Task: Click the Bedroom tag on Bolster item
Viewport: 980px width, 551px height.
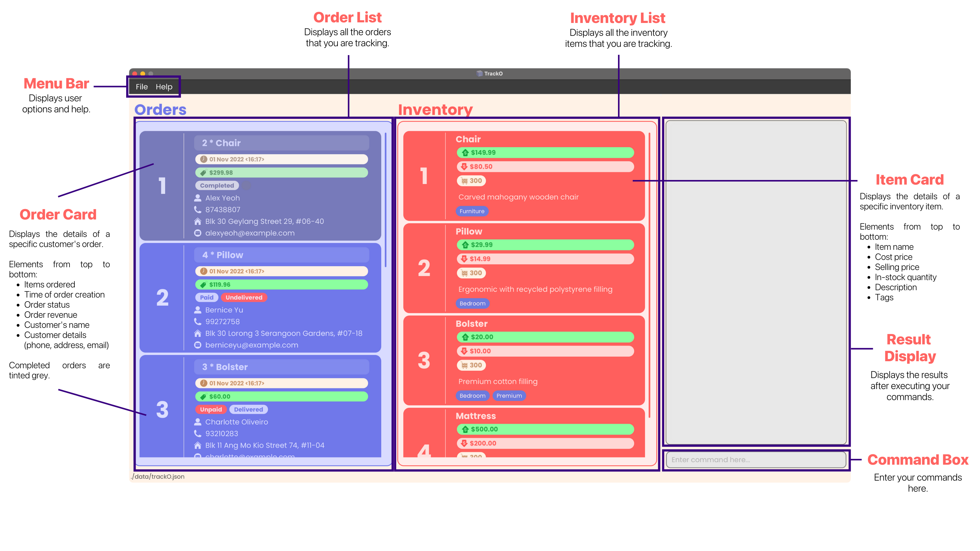Action: [472, 396]
